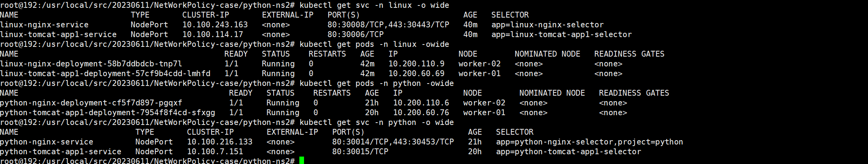Click the linux-tomcat-app1-service name
This screenshot has height=164, width=868.
pos(58,34)
